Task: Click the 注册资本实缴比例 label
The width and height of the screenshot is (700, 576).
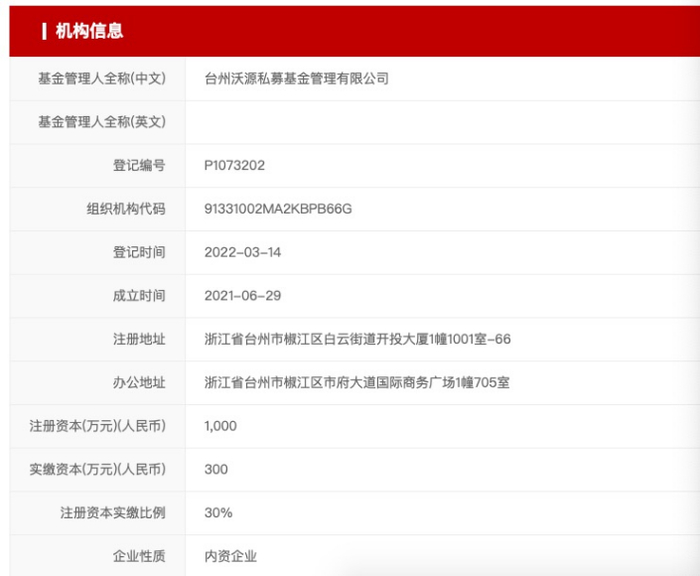Action: point(113,512)
